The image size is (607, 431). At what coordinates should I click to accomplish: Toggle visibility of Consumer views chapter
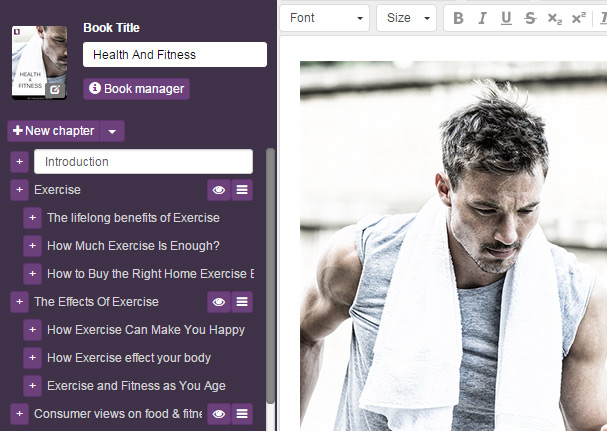point(219,413)
